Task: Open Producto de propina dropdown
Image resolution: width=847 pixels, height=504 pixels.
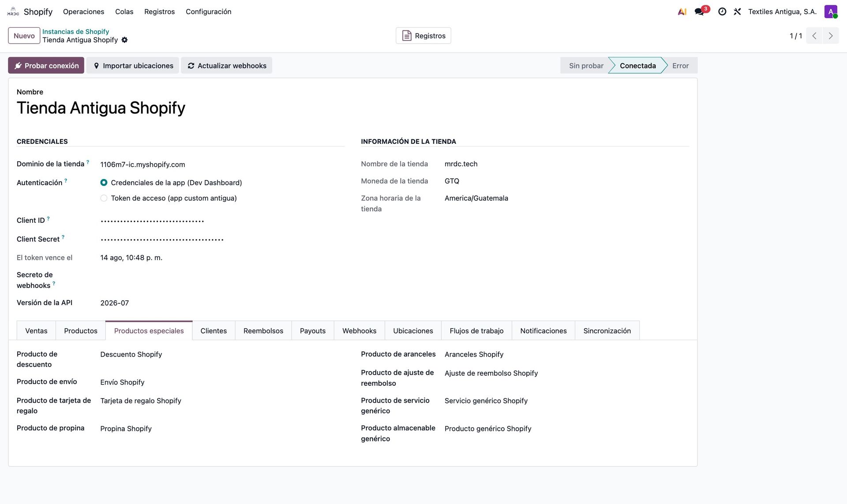Action: coord(222,429)
